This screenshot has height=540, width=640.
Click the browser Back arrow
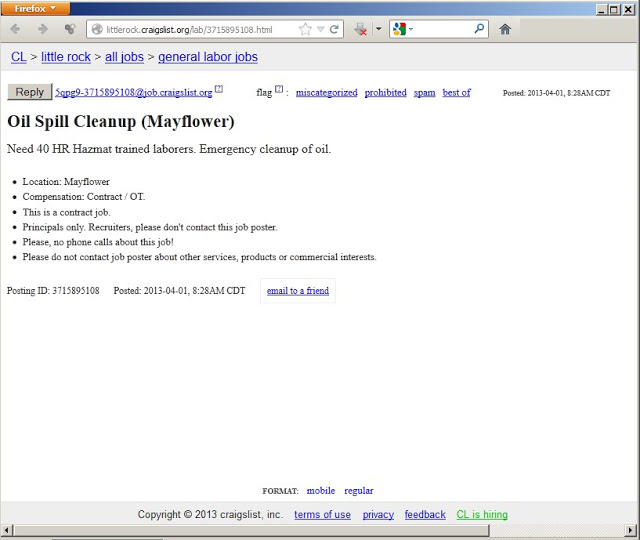point(16,29)
